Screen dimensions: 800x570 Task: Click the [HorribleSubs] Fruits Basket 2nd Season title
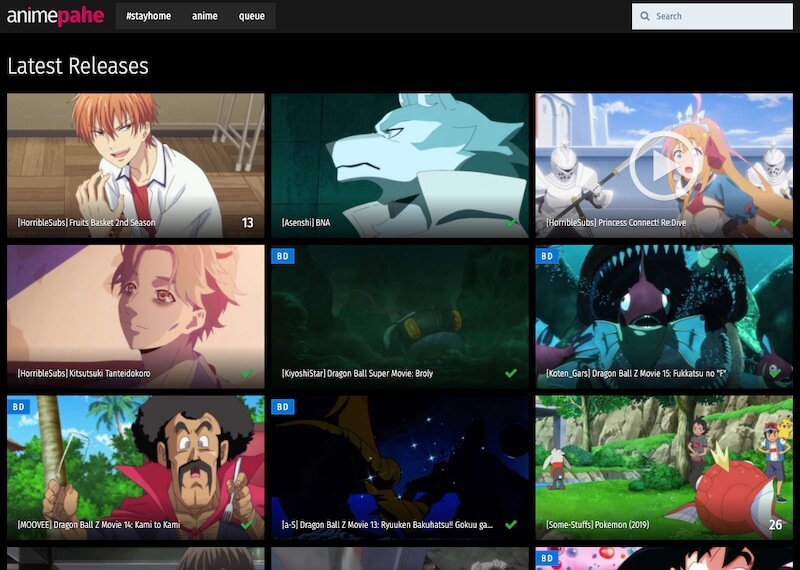click(x=86, y=222)
